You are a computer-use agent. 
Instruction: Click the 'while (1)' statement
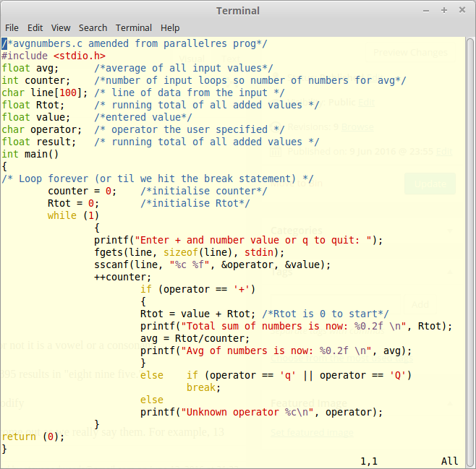(x=73, y=215)
